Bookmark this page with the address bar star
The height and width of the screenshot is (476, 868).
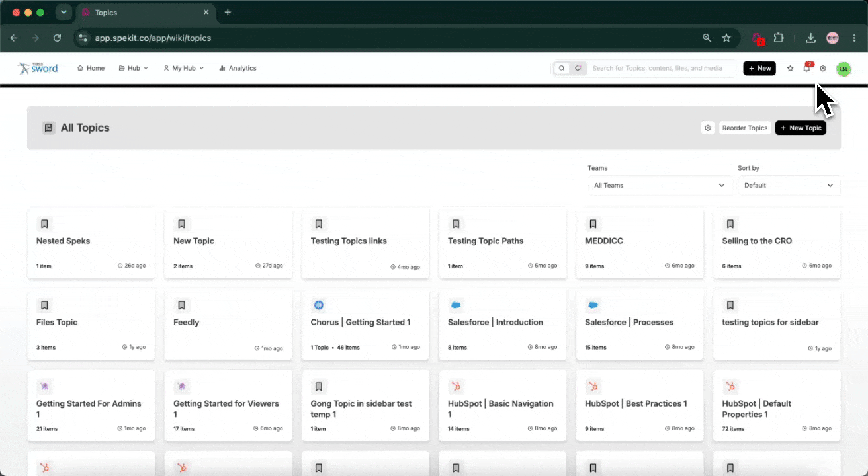point(726,38)
